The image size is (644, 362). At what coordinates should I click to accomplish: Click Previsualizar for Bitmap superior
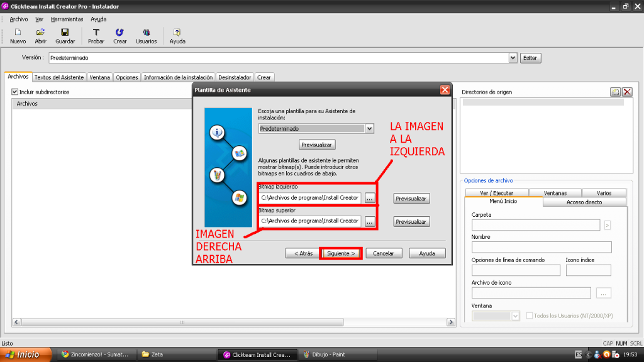(411, 222)
